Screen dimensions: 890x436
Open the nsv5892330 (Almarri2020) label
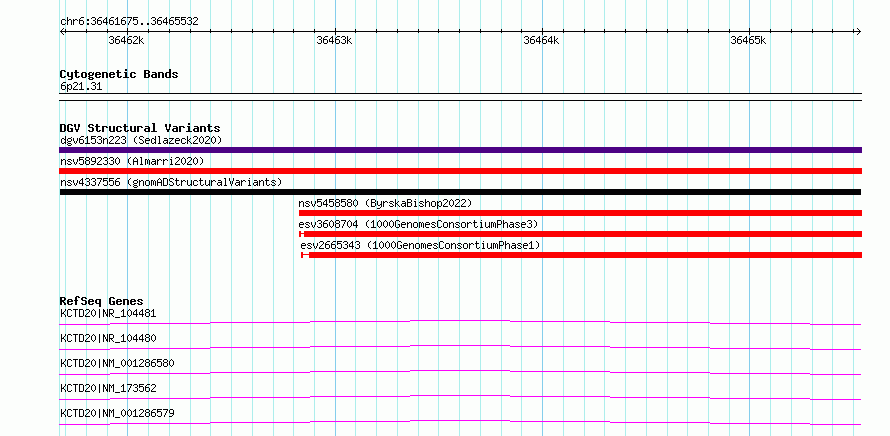(x=132, y=161)
